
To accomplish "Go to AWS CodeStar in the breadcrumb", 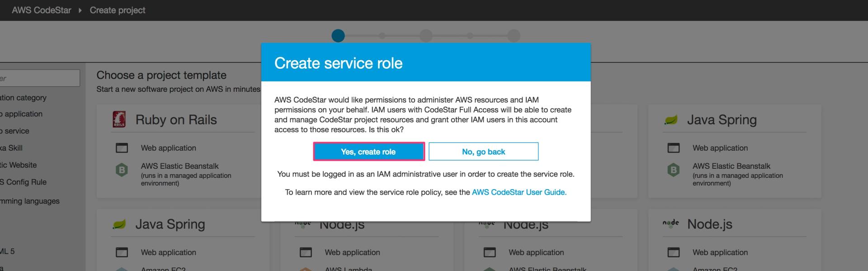I will 41,10.
